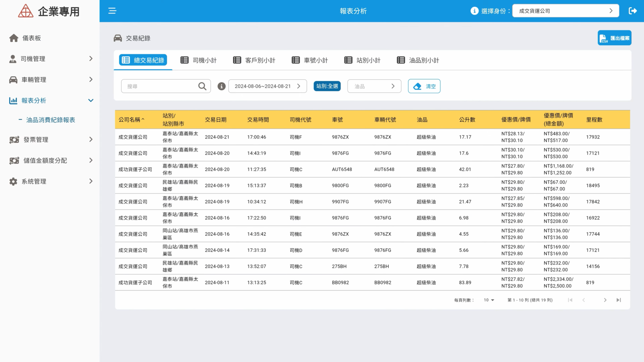
Task: Open the 油品 filter dropdown
Action: click(374, 86)
